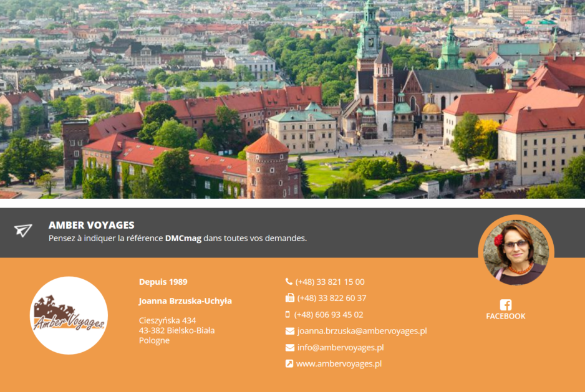Click the FACEBOOK text label

pos(506,317)
